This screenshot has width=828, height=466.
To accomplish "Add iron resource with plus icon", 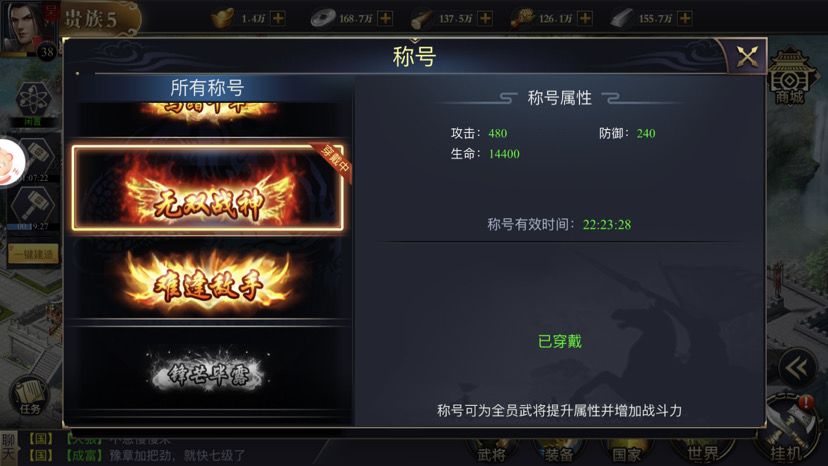I will coord(684,18).
